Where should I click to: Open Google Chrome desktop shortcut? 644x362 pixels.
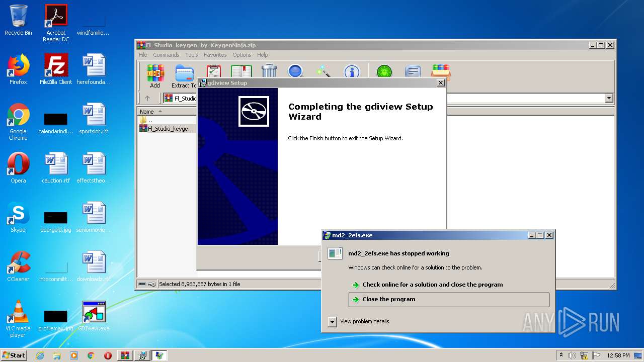coord(18,122)
